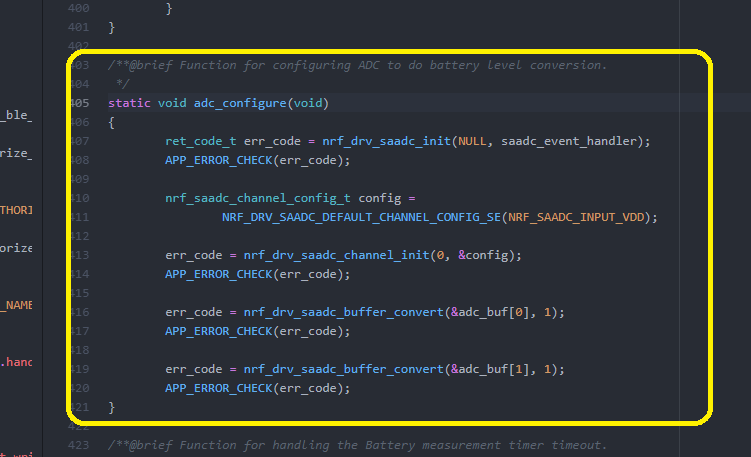Click the closing brace on line 421
The image size is (751, 457).
[x=111, y=407]
